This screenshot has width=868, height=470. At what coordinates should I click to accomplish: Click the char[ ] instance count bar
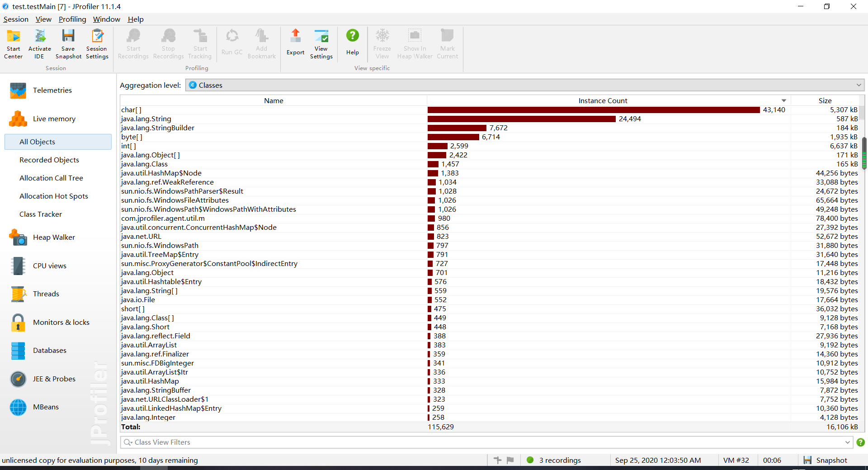click(594, 110)
